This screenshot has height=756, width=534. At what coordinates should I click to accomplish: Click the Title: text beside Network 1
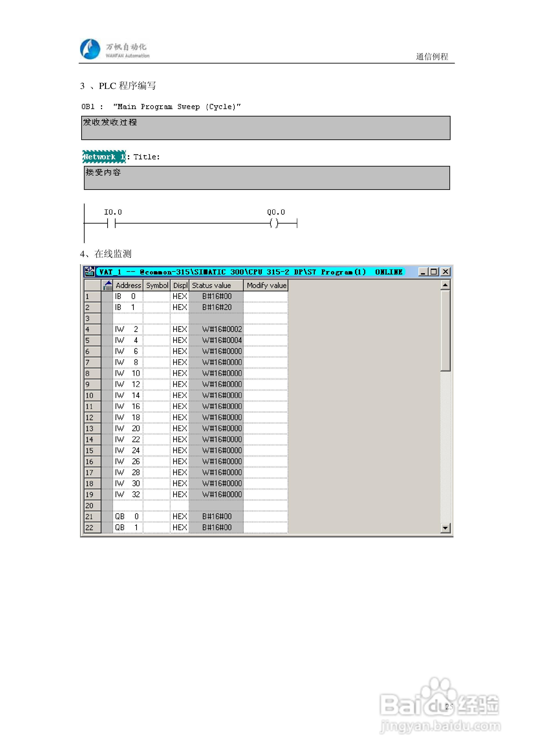click(x=147, y=157)
